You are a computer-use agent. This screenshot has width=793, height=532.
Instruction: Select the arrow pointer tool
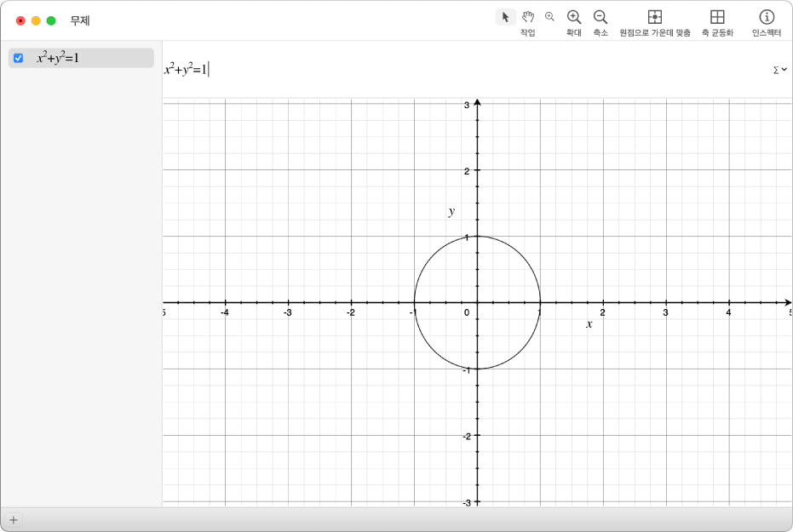pos(505,17)
